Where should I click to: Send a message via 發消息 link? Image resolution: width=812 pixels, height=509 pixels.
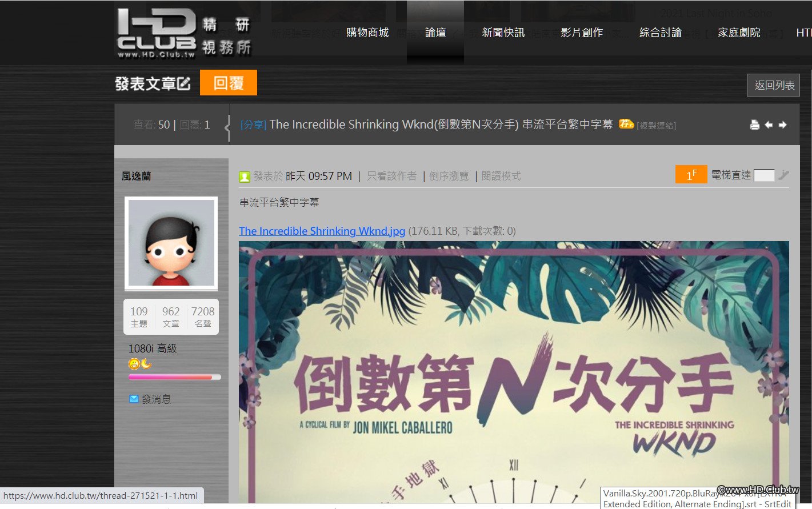point(156,399)
